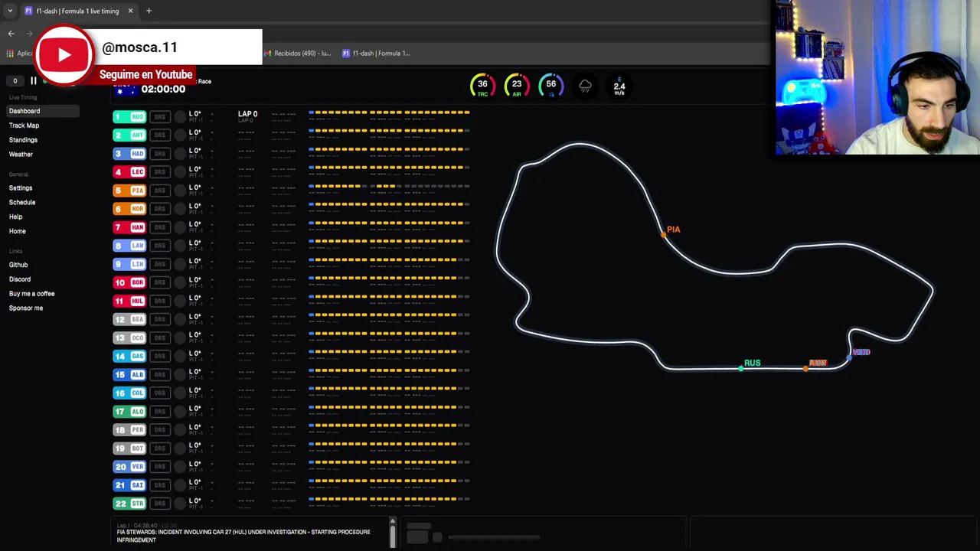Open the f1-dash bookmark in bookmarks bar

(376, 54)
